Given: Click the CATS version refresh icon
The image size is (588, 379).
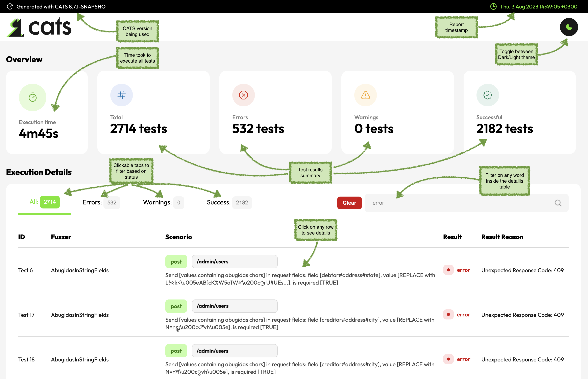Looking at the screenshot, I should click(10, 7).
